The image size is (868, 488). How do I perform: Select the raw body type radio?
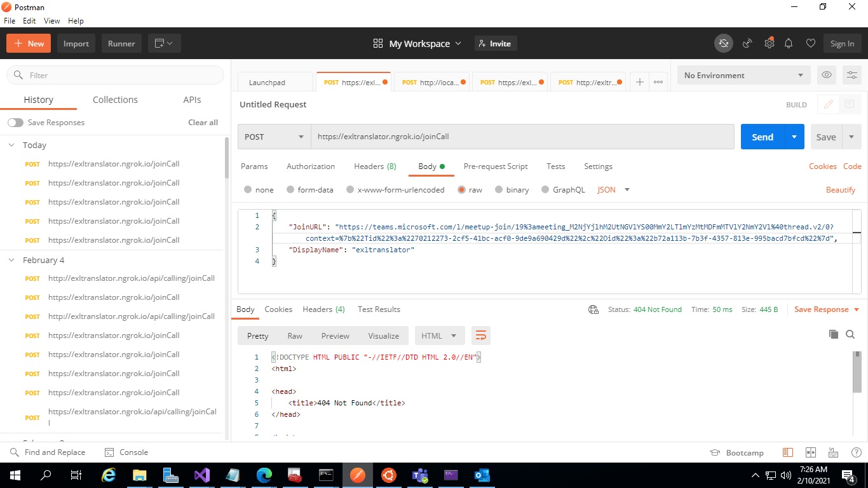(462, 190)
